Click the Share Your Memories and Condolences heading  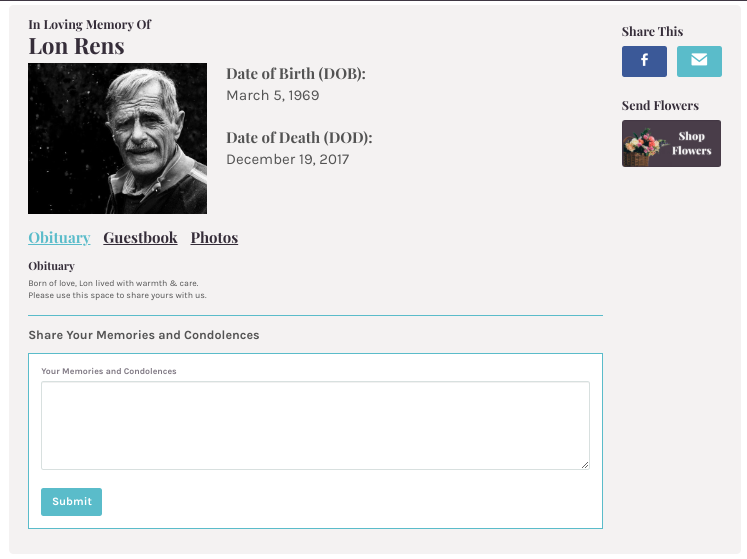(x=144, y=335)
